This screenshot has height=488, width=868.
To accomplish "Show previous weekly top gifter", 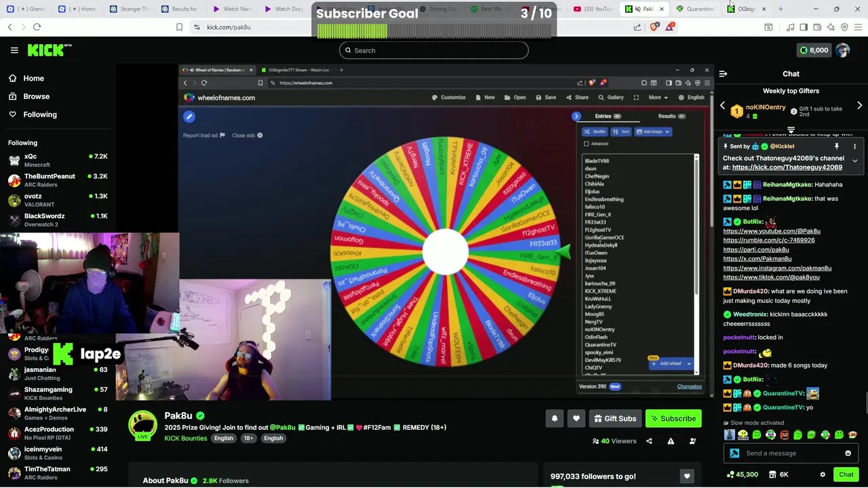I will [x=722, y=106].
